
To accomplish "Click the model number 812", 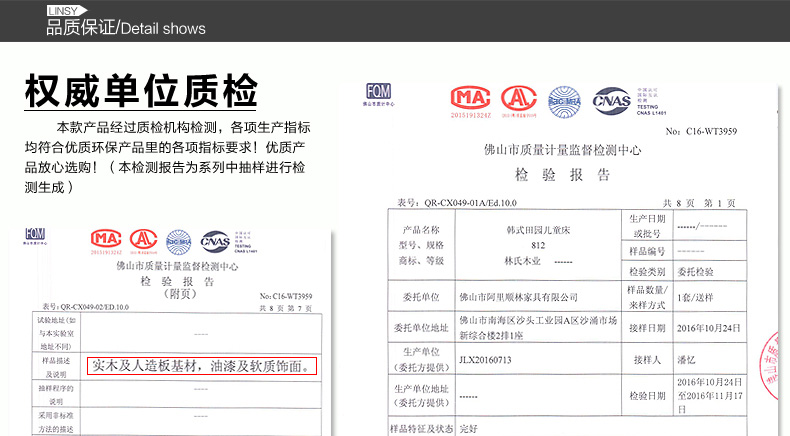I will [x=538, y=245].
